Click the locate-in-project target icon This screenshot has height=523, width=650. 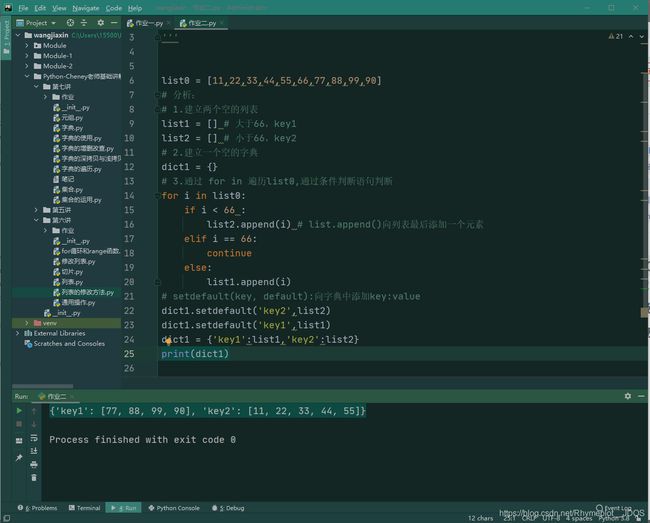pos(70,23)
